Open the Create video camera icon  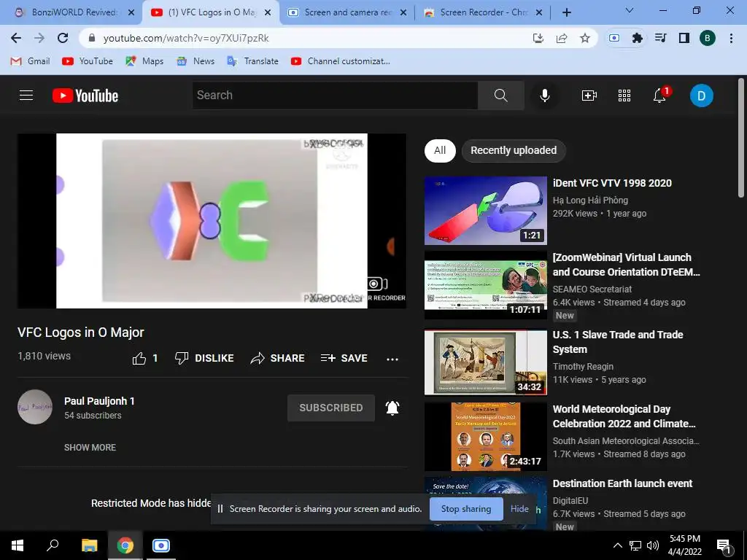point(589,96)
